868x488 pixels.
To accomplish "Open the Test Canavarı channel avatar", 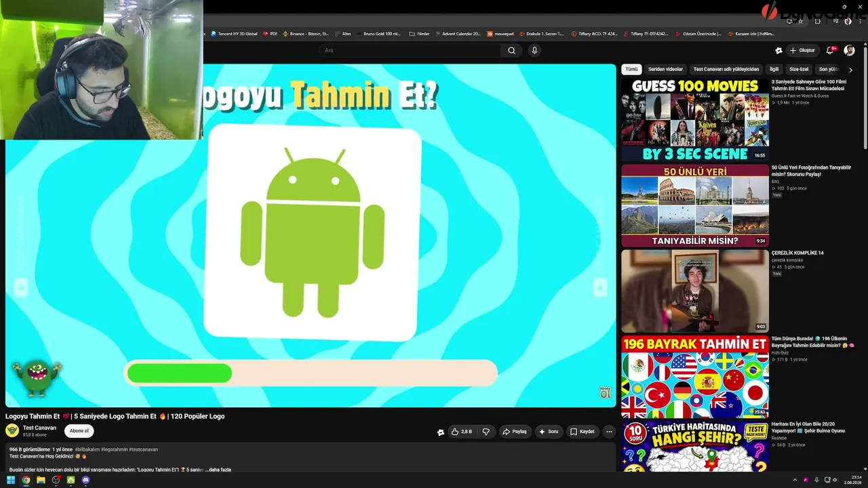I will (12, 430).
